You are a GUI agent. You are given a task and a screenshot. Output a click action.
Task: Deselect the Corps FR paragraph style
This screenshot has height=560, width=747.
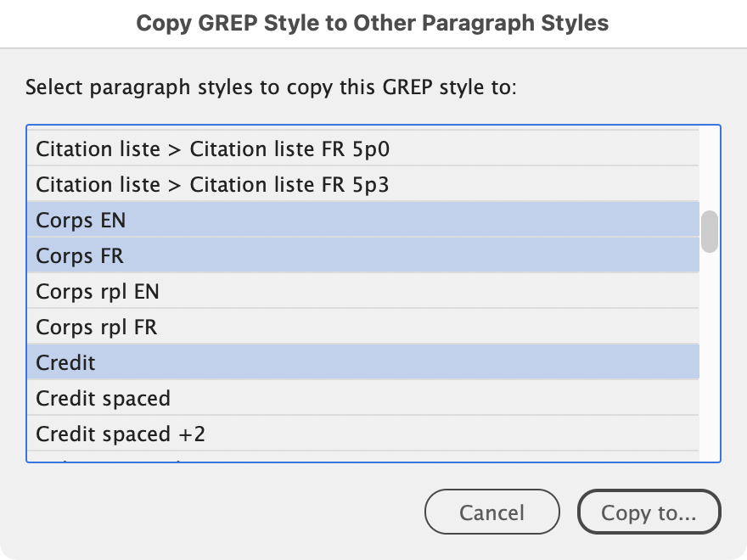click(81, 255)
